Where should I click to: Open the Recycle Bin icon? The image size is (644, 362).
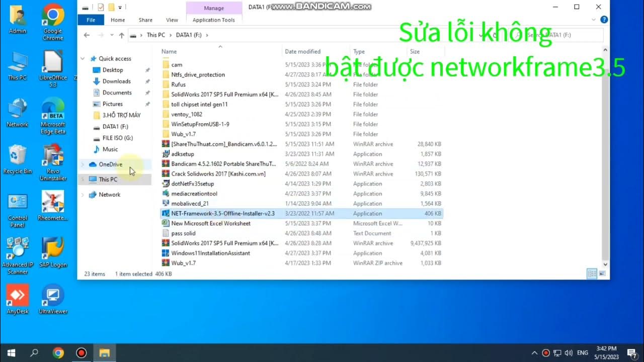click(18, 159)
